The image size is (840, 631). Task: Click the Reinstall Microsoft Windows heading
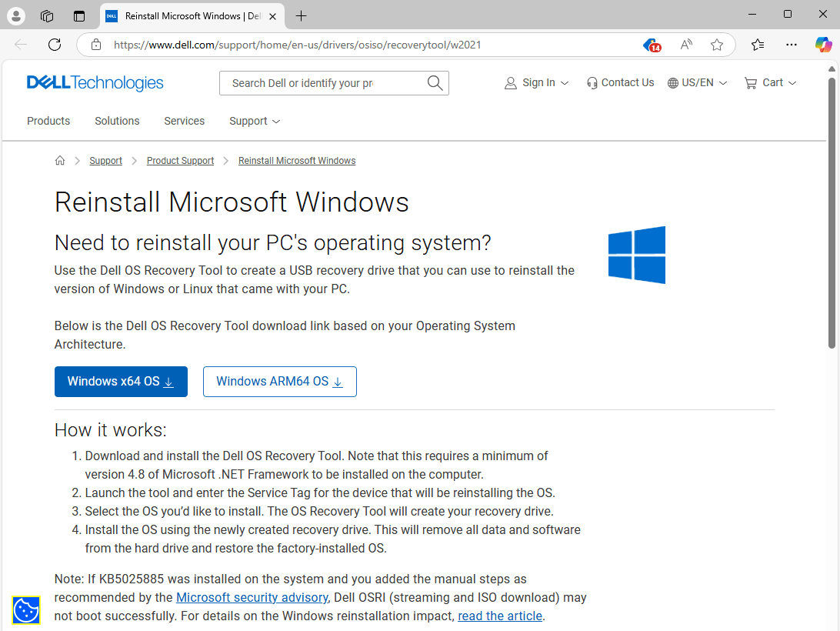pos(232,202)
